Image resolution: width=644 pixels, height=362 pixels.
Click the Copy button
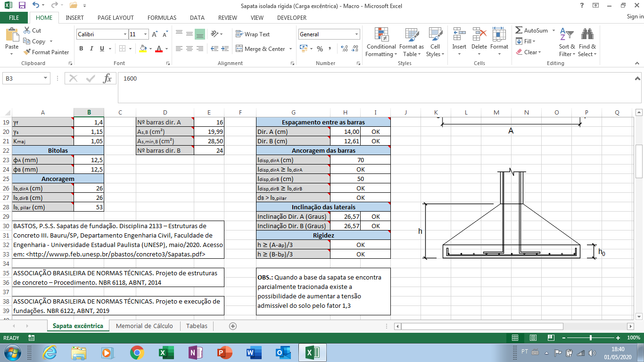35,41
